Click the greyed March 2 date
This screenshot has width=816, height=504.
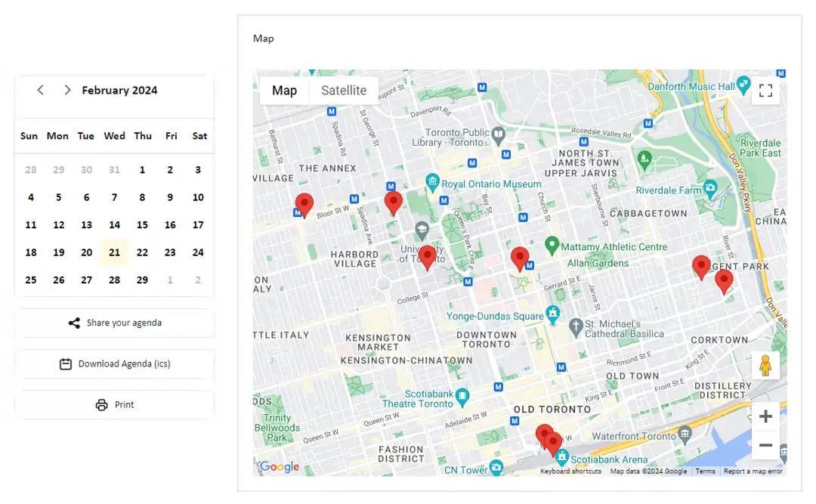[x=198, y=280]
